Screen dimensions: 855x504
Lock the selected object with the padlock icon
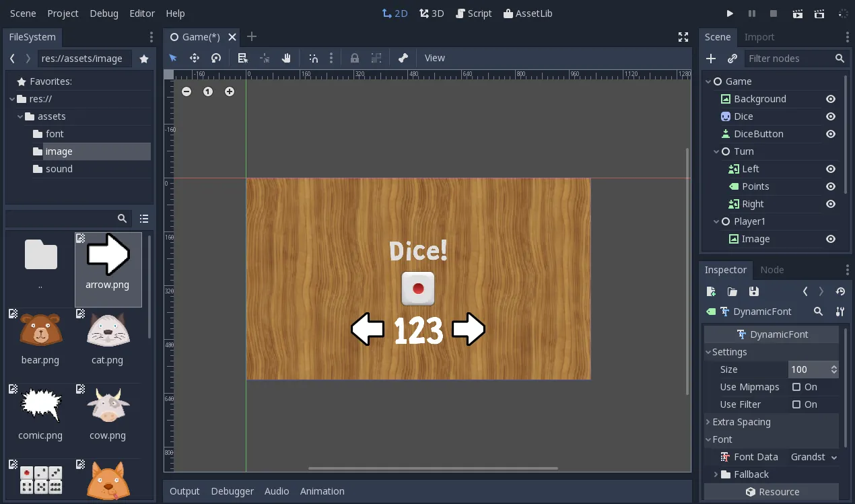355,58
